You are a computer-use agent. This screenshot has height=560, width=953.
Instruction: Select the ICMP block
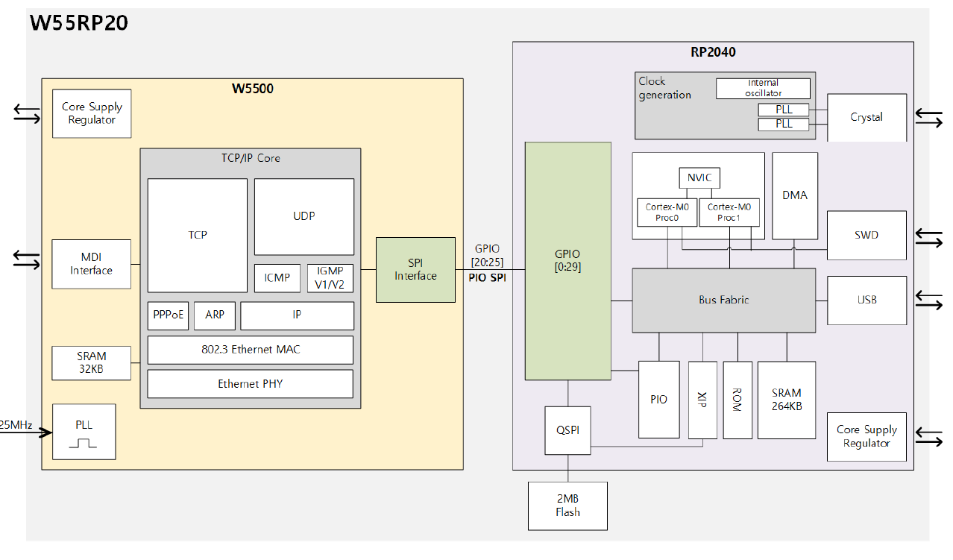(277, 277)
